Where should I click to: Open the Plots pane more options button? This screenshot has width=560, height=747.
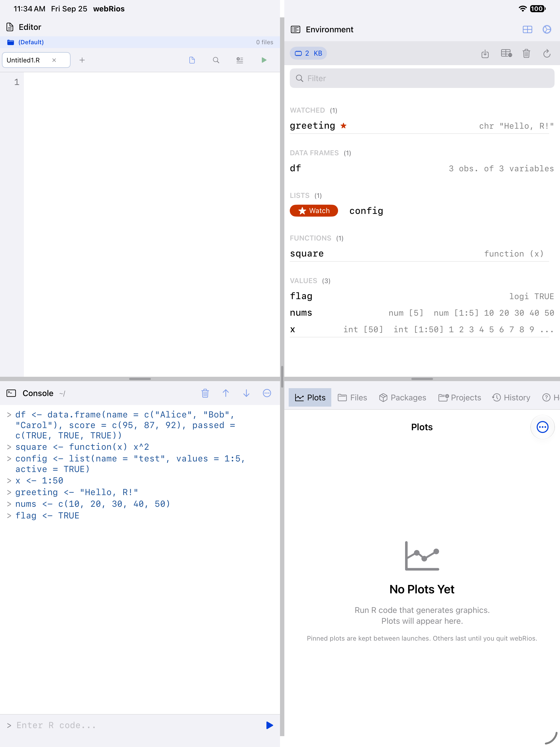click(x=542, y=427)
